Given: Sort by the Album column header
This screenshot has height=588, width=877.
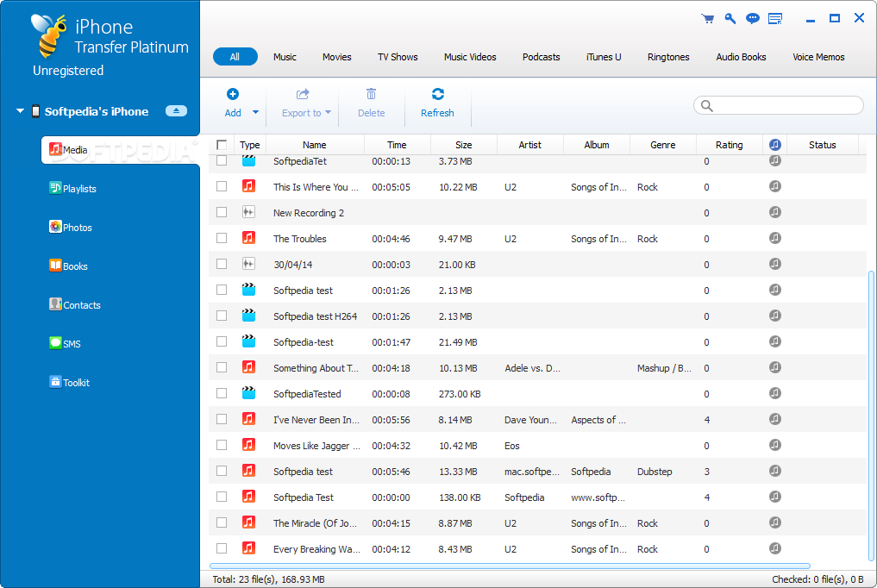Looking at the screenshot, I should (596, 145).
